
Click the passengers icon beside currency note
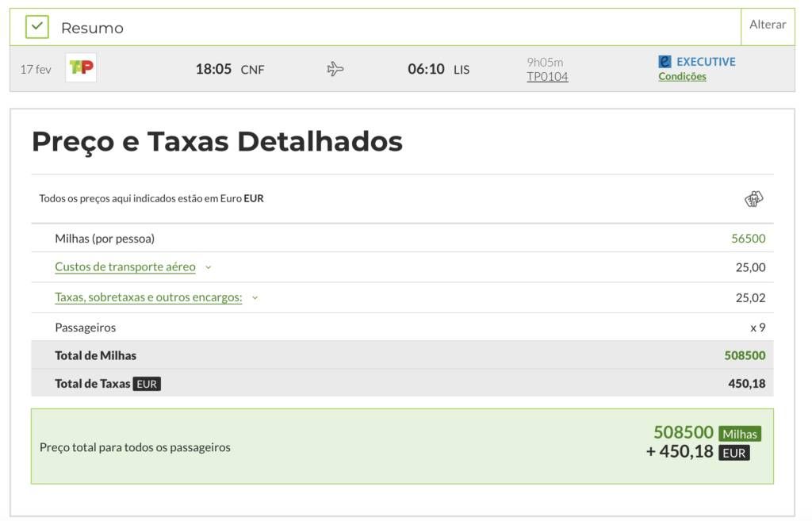tap(753, 198)
